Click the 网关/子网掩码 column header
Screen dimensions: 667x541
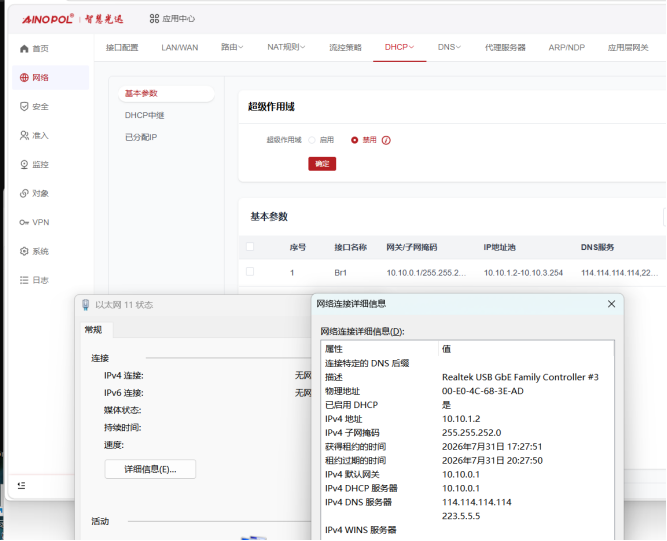pos(411,247)
